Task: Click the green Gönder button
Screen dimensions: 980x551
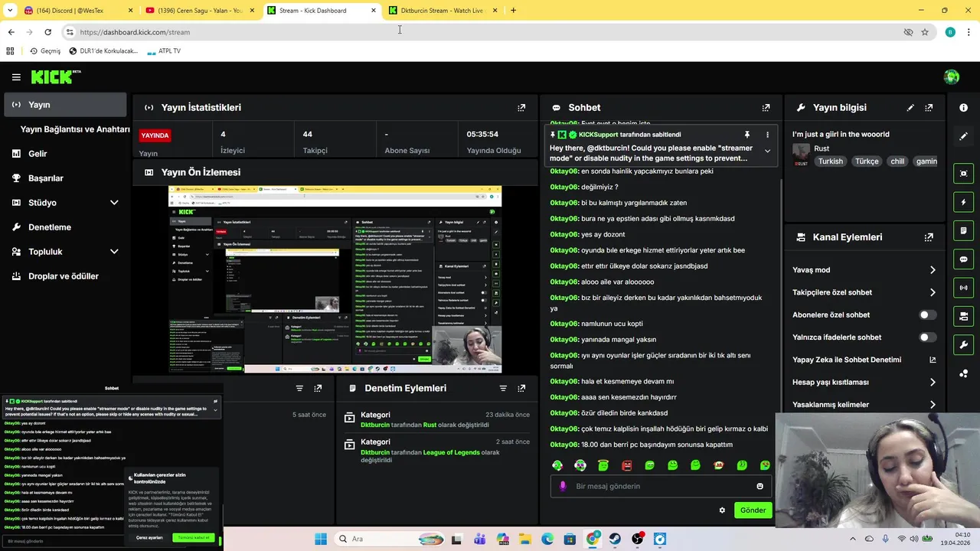Action: (753, 510)
